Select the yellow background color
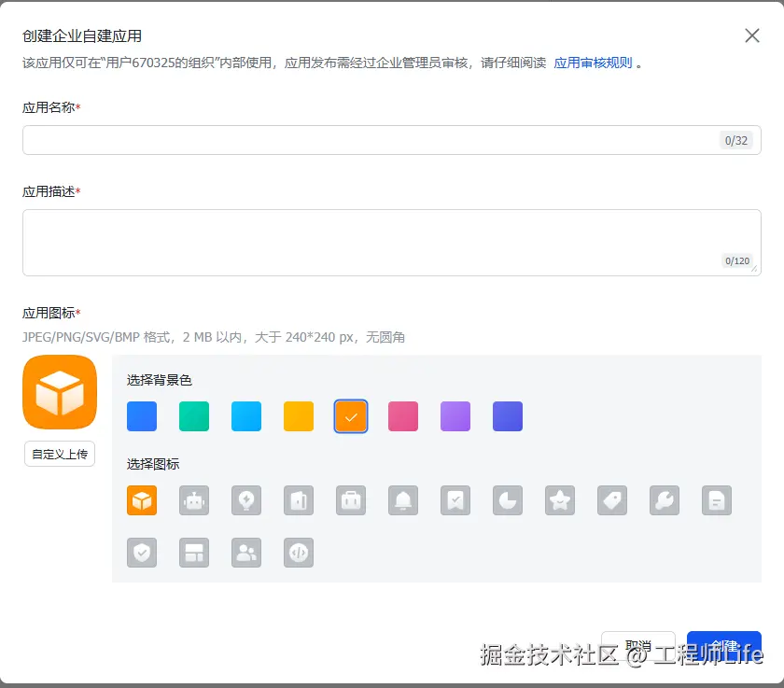This screenshot has height=688, width=784. (x=299, y=416)
